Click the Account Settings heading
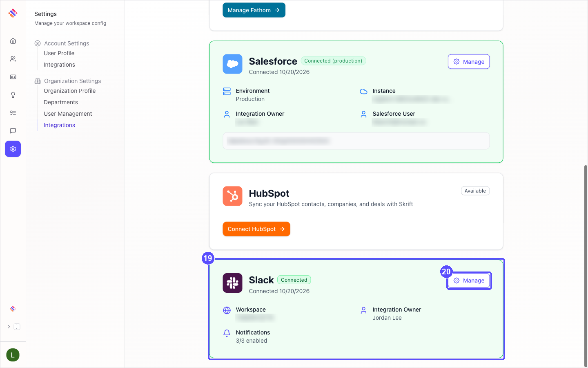This screenshot has width=588, height=368. pyautogui.click(x=67, y=43)
